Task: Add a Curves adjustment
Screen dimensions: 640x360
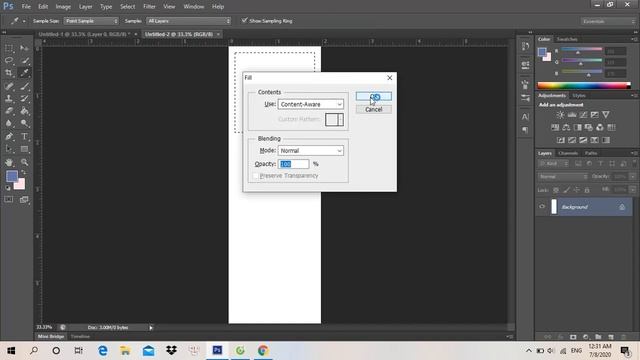Action: (583, 115)
